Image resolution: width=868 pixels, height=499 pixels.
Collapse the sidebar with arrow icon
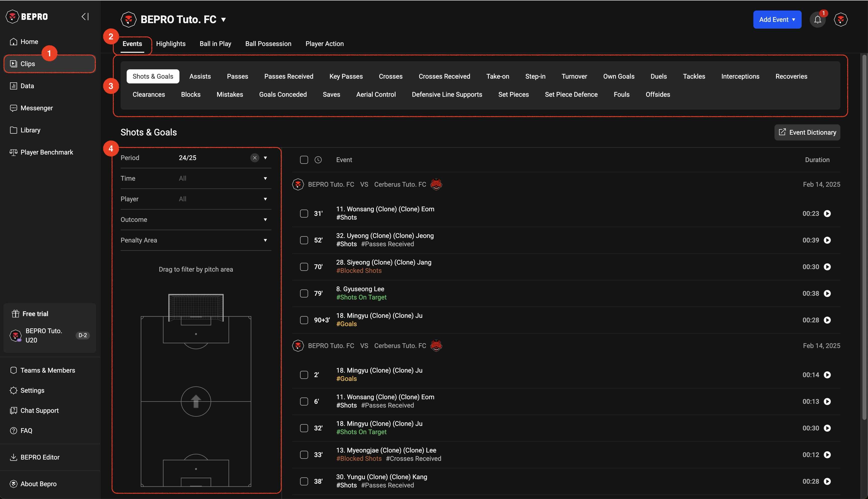point(85,16)
